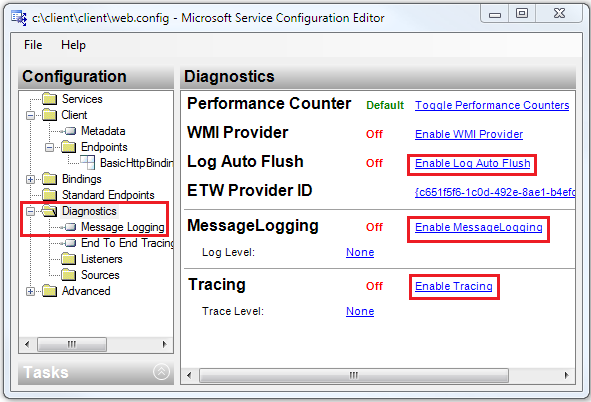Turn on Tracing with Enable Tracing
This screenshot has width=591, height=402.
coord(454,286)
